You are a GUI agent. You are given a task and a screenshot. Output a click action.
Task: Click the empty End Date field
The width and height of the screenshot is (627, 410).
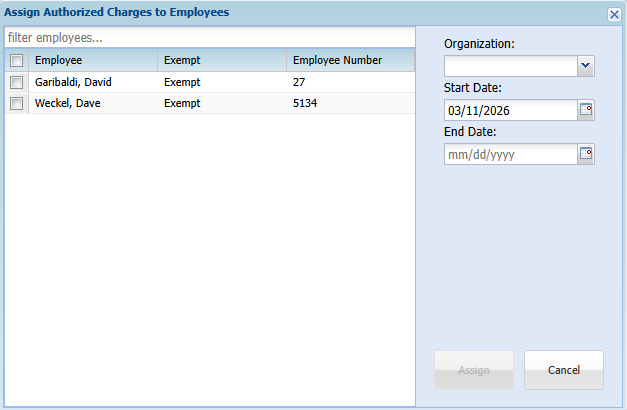pos(510,154)
